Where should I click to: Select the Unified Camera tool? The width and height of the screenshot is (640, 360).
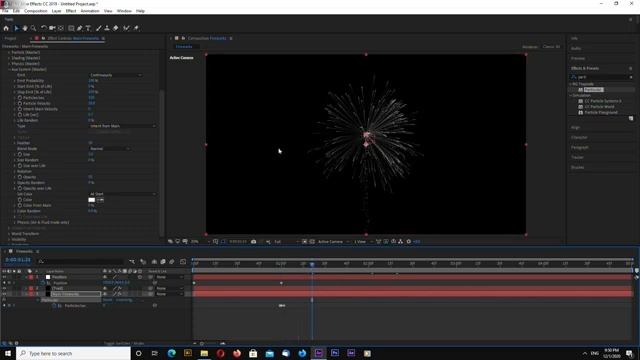(52, 28)
